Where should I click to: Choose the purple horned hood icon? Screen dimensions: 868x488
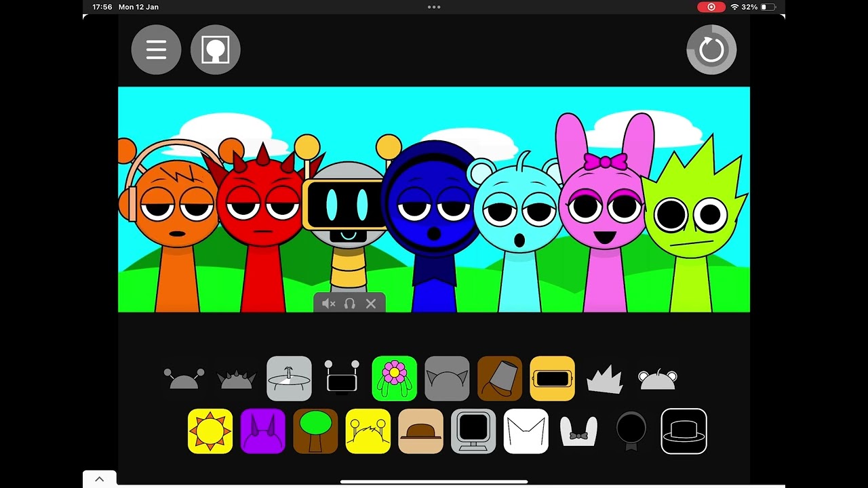click(263, 431)
